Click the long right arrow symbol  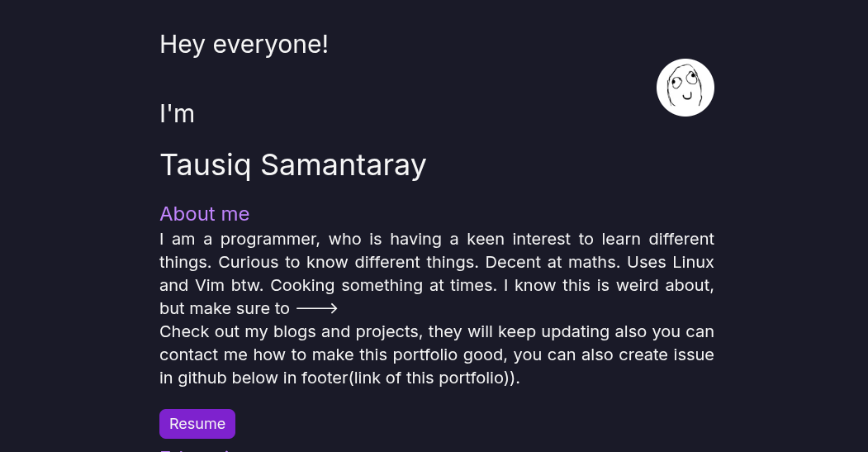pos(317,308)
